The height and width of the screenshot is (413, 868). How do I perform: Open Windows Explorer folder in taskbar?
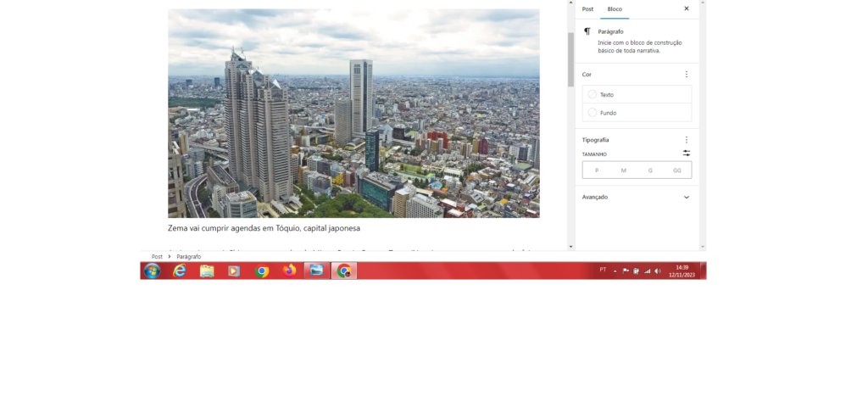click(207, 271)
